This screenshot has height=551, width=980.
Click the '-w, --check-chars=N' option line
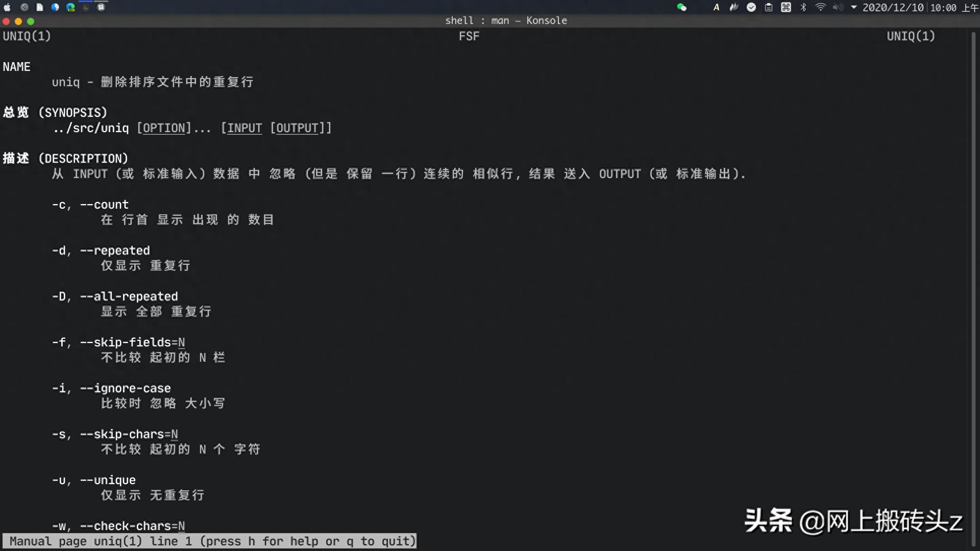118,526
